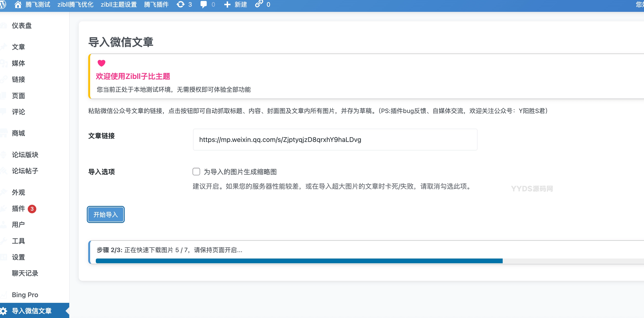Toggle the home icon next to 腾飞测试

pos(18,5)
